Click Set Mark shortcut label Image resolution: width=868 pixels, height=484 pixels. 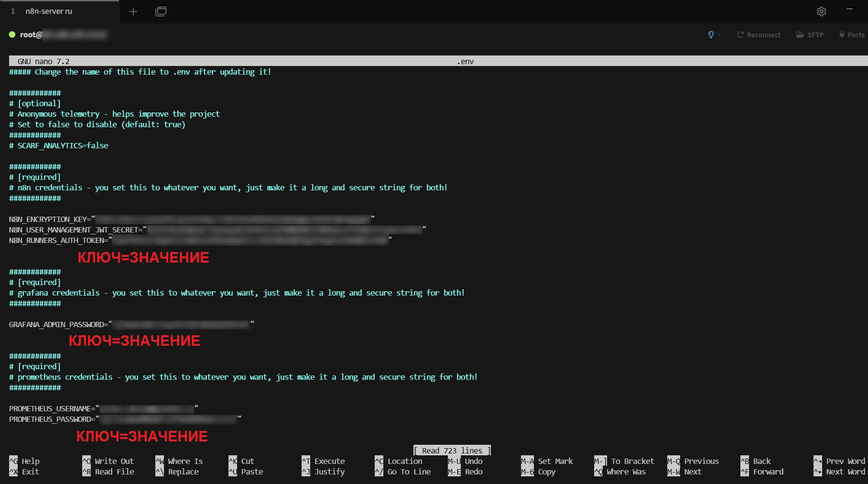click(x=555, y=461)
